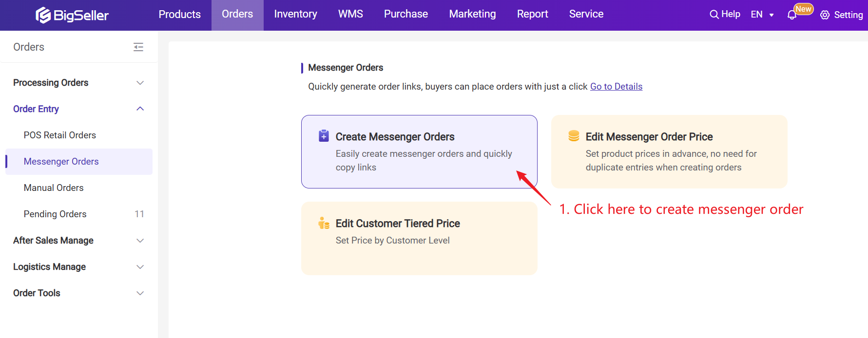Click the BigSeller logo
The width and height of the screenshot is (868, 338).
72,15
